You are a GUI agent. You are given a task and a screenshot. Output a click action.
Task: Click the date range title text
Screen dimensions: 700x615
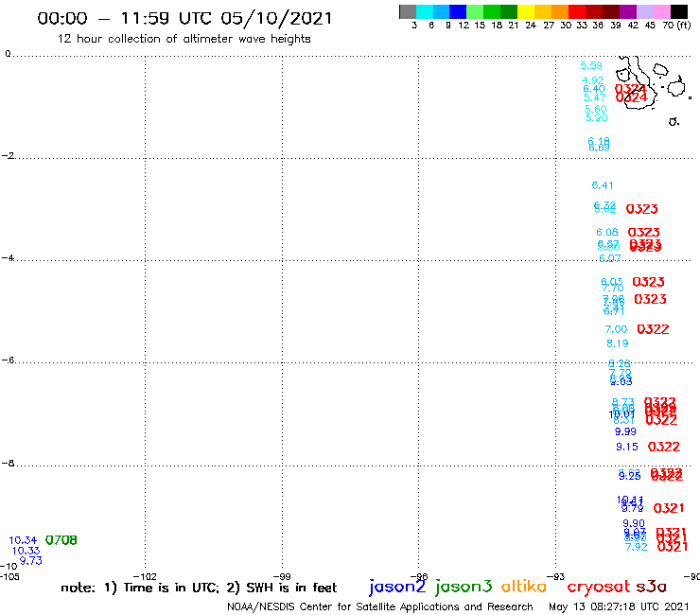184,18
